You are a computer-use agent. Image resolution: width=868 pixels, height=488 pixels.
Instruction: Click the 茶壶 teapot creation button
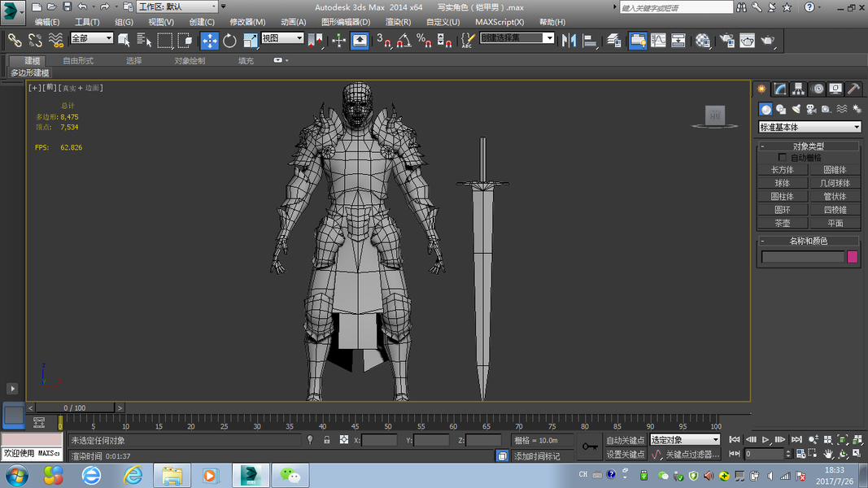click(782, 223)
